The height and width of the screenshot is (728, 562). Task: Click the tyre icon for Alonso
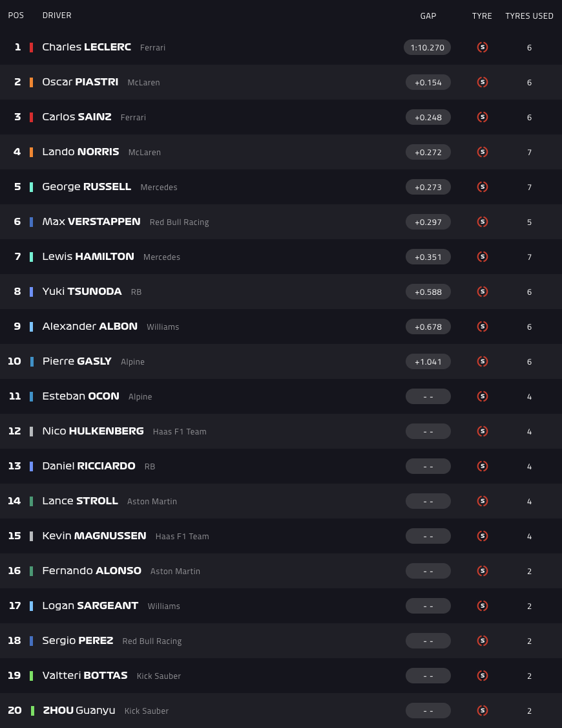pyautogui.click(x=482, y=571)
